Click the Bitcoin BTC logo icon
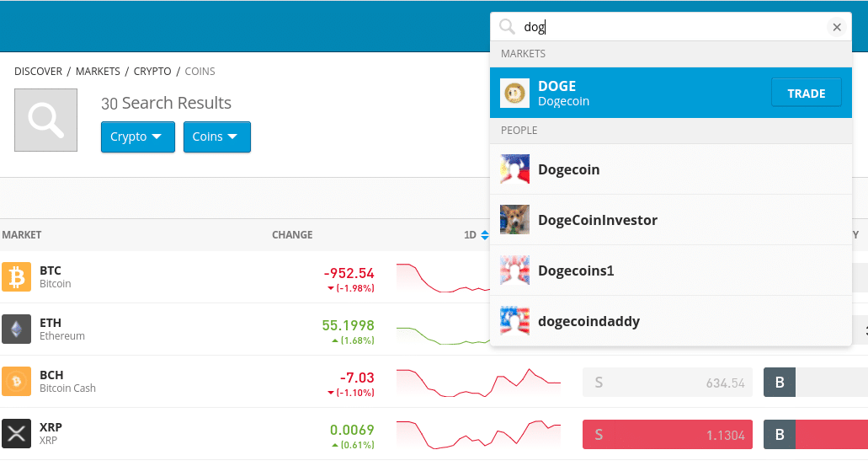The image size is (868, 466). pos(17,276)
